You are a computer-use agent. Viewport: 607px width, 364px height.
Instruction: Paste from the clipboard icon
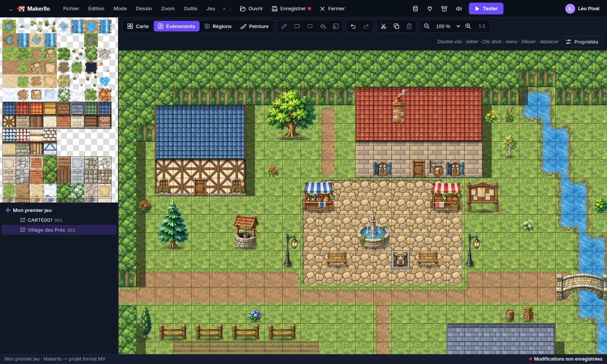(x=409, y=26)
